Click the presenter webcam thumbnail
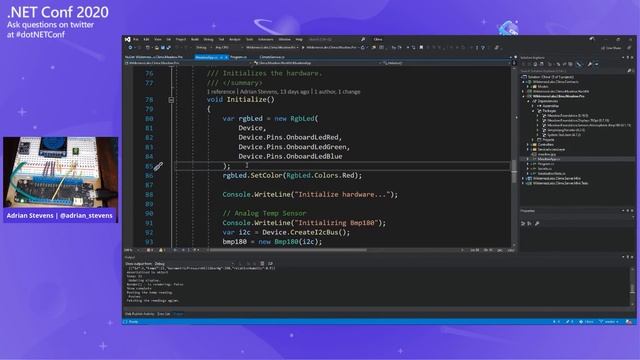 pyautogui.click(x=61, y=172)
